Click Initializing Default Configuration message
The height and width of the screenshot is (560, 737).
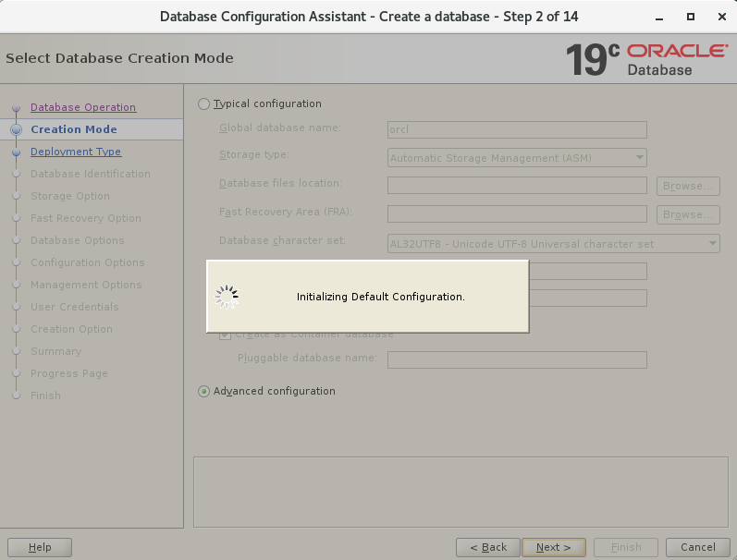pos(381,297)
